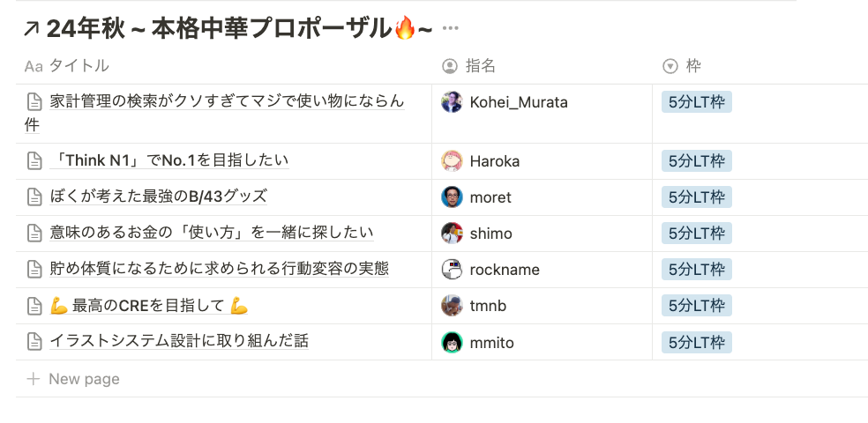Click the 5分LT枠 tag in mmito's row
Viewport: 868px width, 423px height.
[x=697, y=342]
